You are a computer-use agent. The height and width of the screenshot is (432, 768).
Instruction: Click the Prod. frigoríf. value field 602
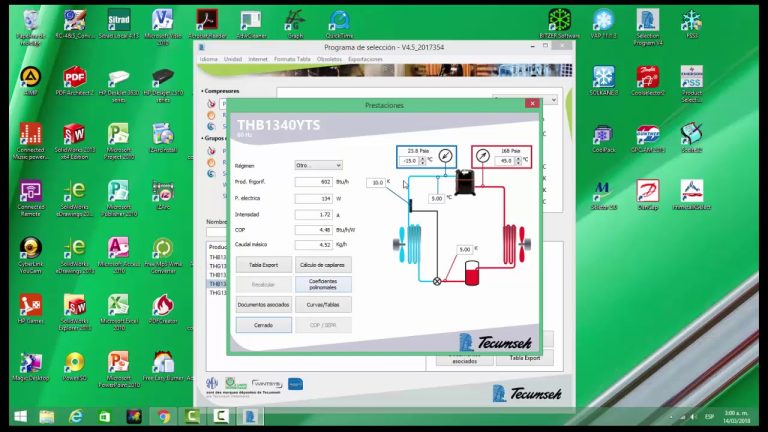pyautogui.click(x=313, y=182)
